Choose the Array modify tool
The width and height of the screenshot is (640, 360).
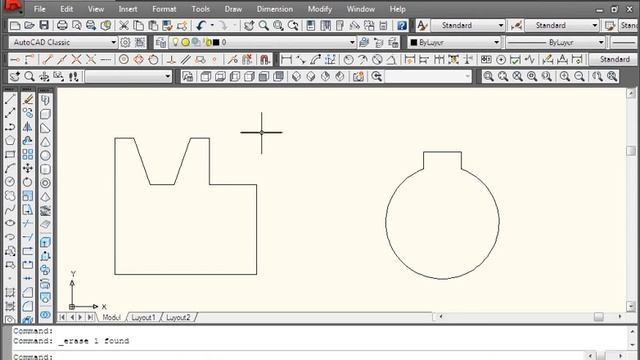point(28,155)
